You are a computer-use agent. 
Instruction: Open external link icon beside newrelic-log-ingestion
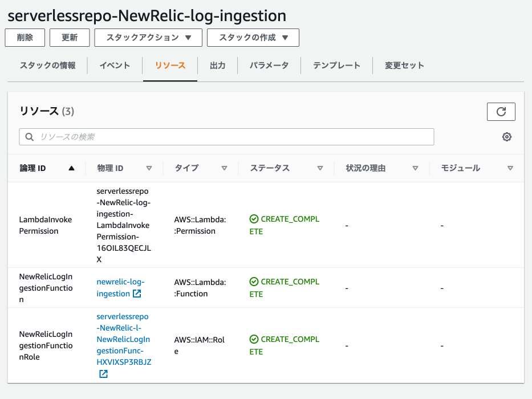point(137,294)
